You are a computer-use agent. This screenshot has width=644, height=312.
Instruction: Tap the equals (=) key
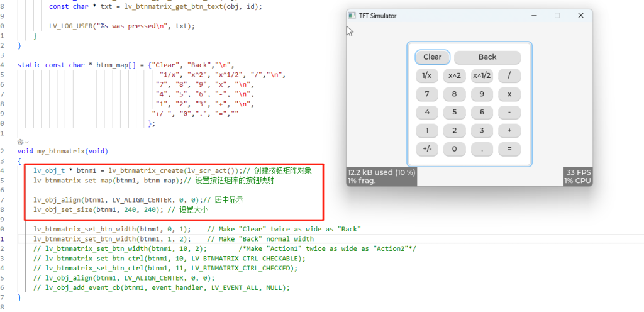[509, 149]
